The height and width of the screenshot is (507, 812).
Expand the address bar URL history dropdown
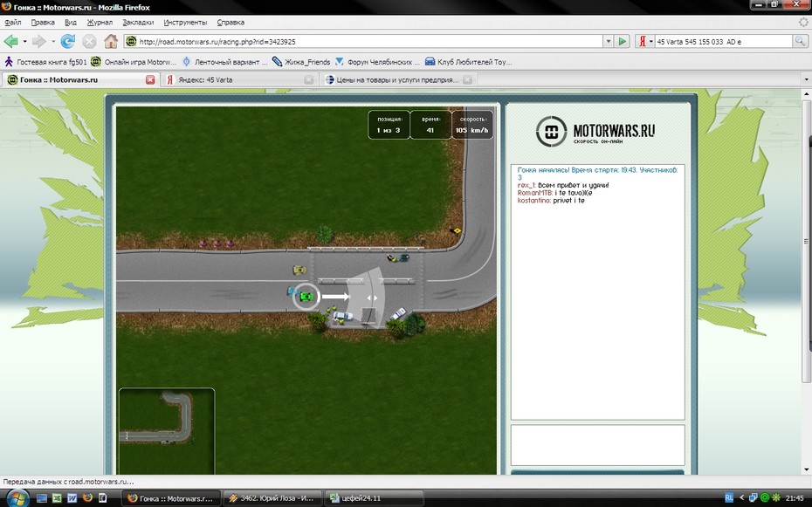tap(608, 41)
